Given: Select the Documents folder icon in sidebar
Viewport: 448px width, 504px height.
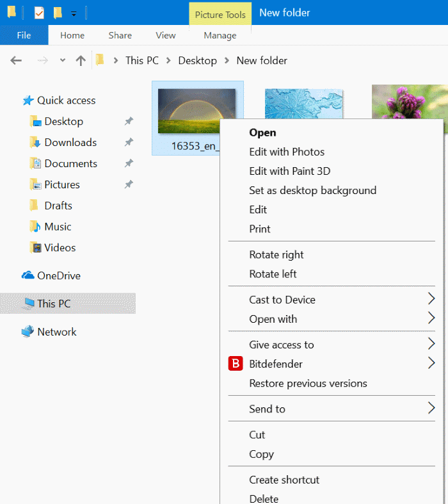Looking at the screenshot, I should pos(36,163).
